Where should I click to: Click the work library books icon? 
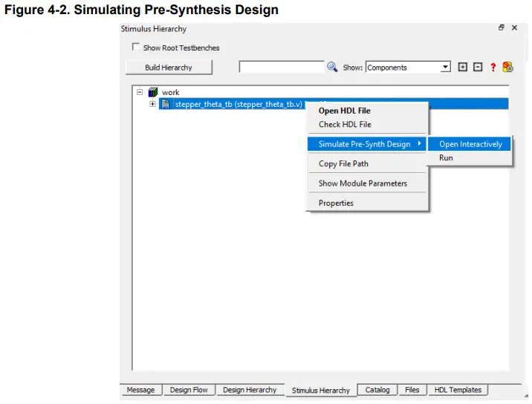click(153, 92)
